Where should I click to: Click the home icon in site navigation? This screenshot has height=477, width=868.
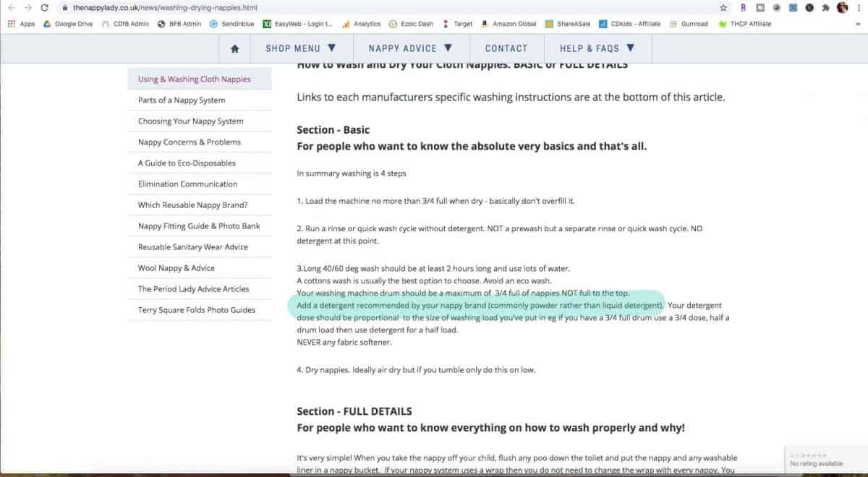[234, 48]
